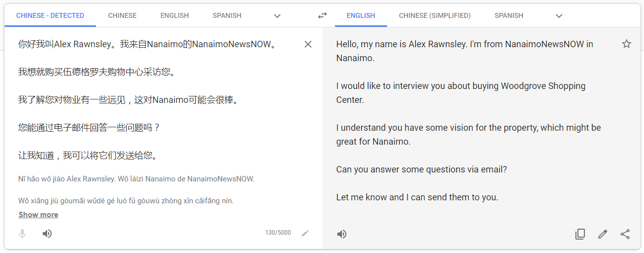The width and height of the screenshot is (644, 253).
Task: Open handwriting input pencil tool
Action: click(x=305, y=233)
